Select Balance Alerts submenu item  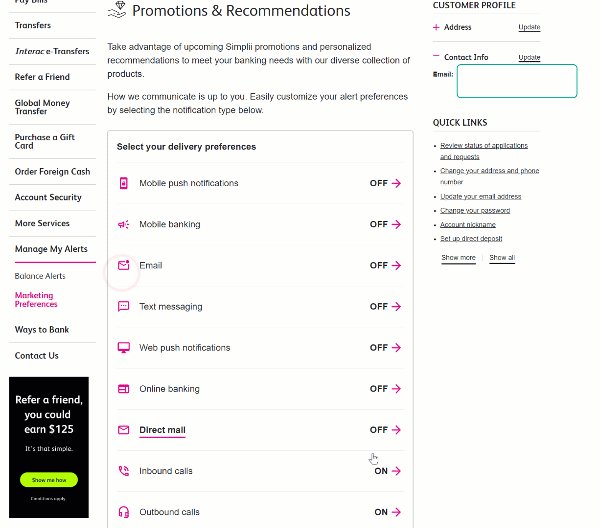click(x=40, y=276)
